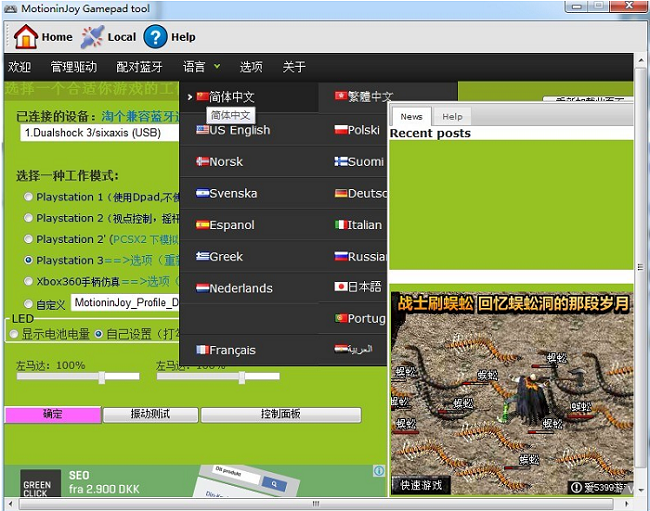Image resolution: width=650 pixels, height=511 pixels.
Task: Click the vertical scrollbar up arrow
Action: coord(641,60)
